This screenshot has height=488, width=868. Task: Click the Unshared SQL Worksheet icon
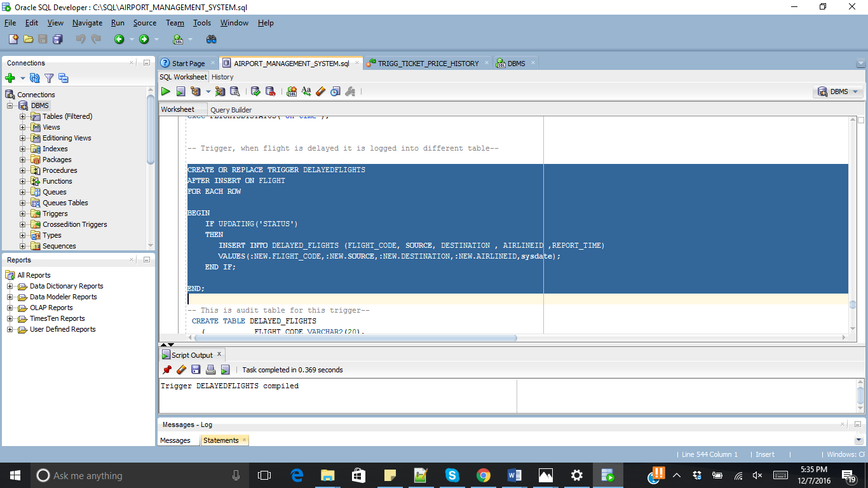point(292,91)
